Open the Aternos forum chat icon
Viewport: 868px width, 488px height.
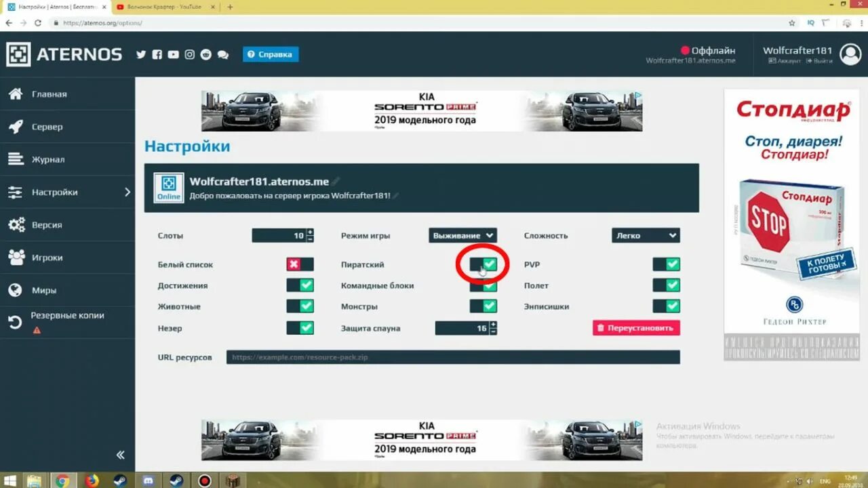[x=223, y=55]
